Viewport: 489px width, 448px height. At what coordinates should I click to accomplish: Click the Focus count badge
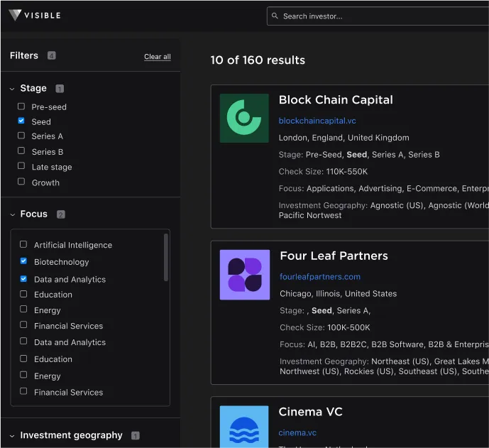[x=61, y=214]
